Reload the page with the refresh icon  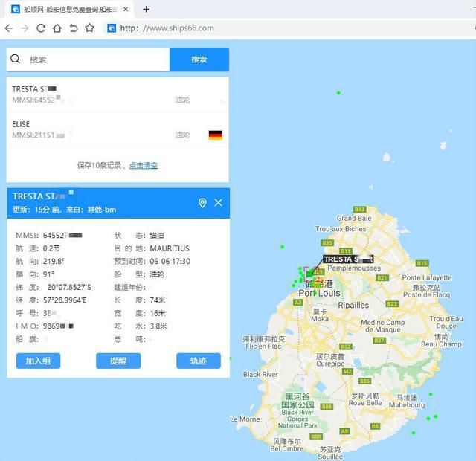coord(41,28)
